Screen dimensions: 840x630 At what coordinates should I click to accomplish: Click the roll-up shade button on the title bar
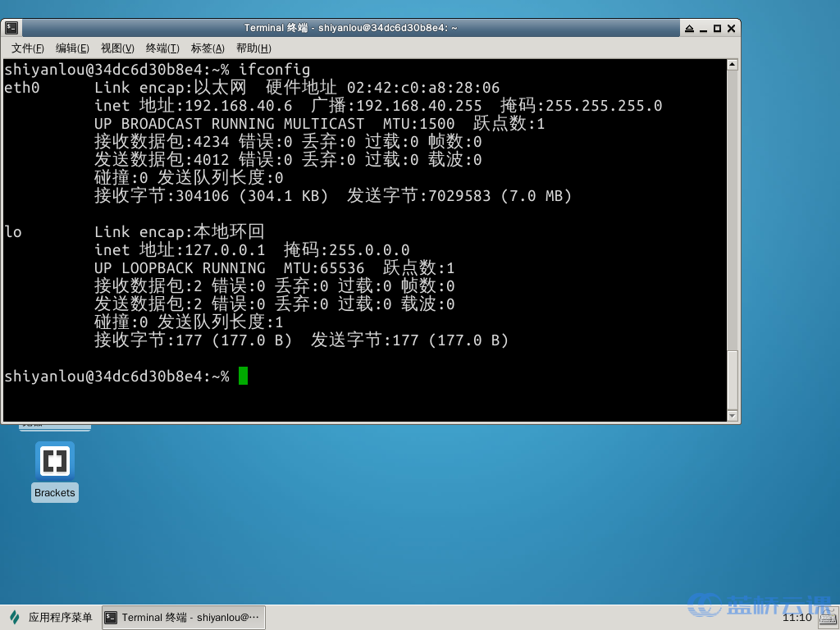(x=690, y=27)
